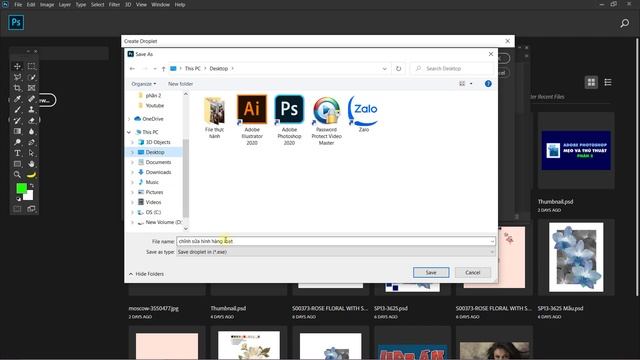Select the Frame tool
This screenshot has height=360, width=640.
click(31, 88)
